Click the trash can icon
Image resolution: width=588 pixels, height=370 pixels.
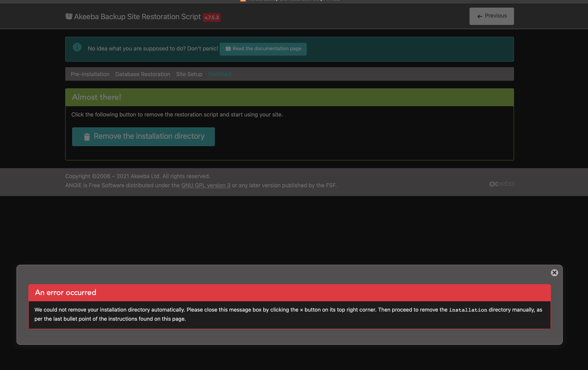(87, 137)
